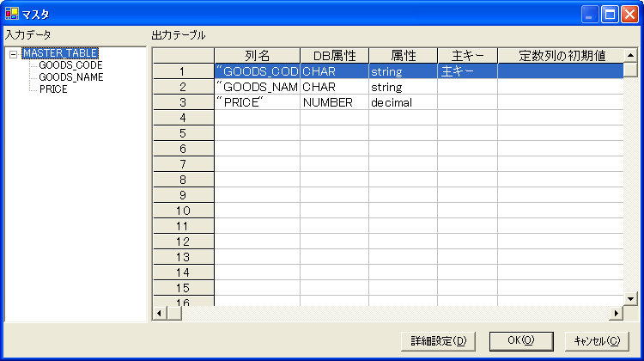The image size is (644, 361).
Task: Click the 主キー column header
Action: point(467,56)
